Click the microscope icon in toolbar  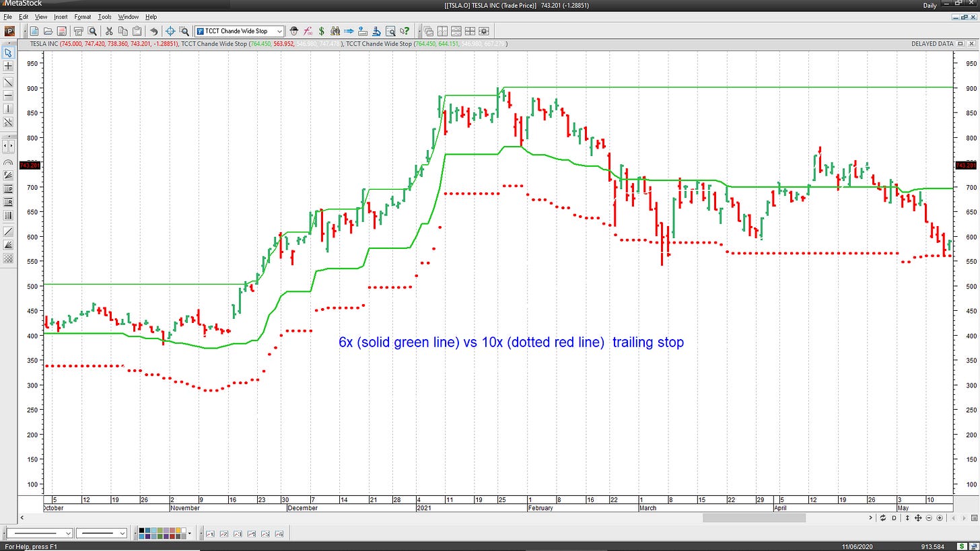tap(376, 31)
